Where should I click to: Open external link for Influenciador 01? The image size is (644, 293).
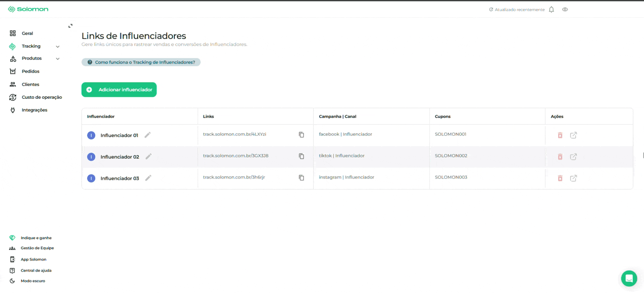coord(573,135)
